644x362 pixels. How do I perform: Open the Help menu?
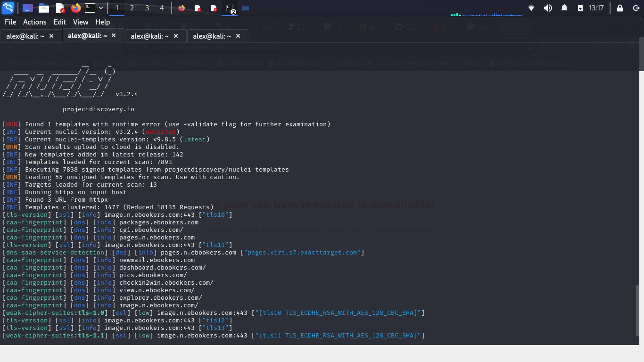pos(102,22)
